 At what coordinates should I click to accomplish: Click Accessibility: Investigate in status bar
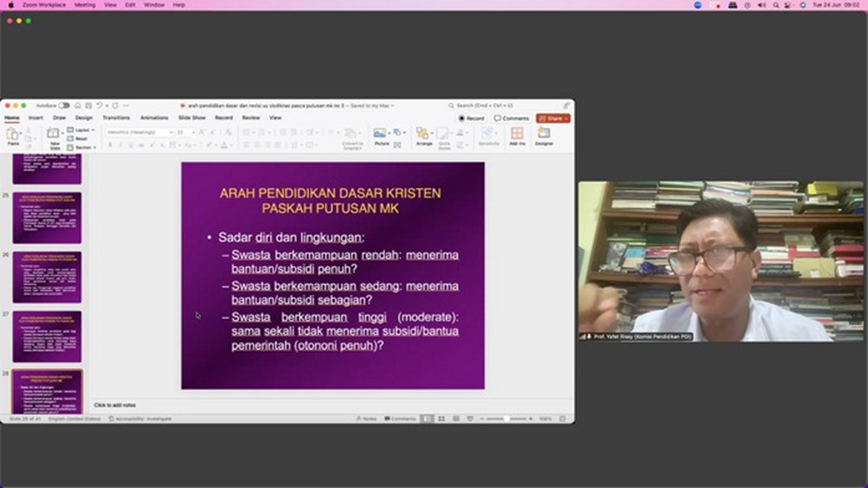pyautogui.click(x=140, y=419)
